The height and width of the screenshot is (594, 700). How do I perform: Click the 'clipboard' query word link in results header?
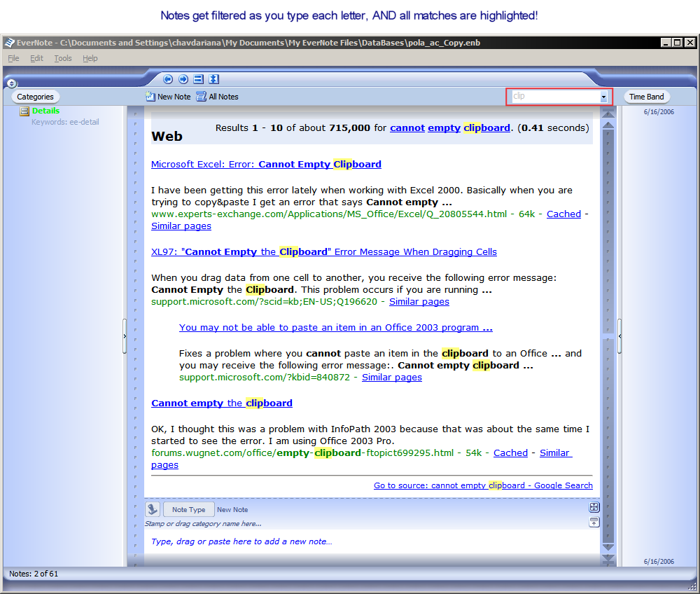pos(486,127)
